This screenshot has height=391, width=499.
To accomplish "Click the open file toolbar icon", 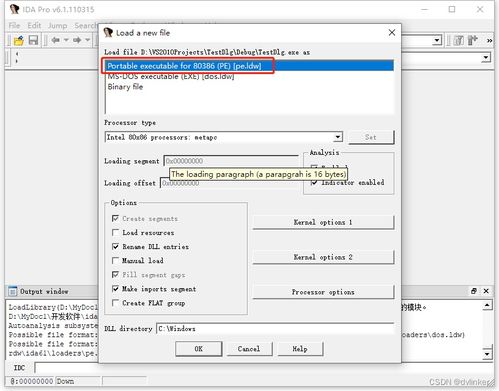I will [x=19, y=40].
